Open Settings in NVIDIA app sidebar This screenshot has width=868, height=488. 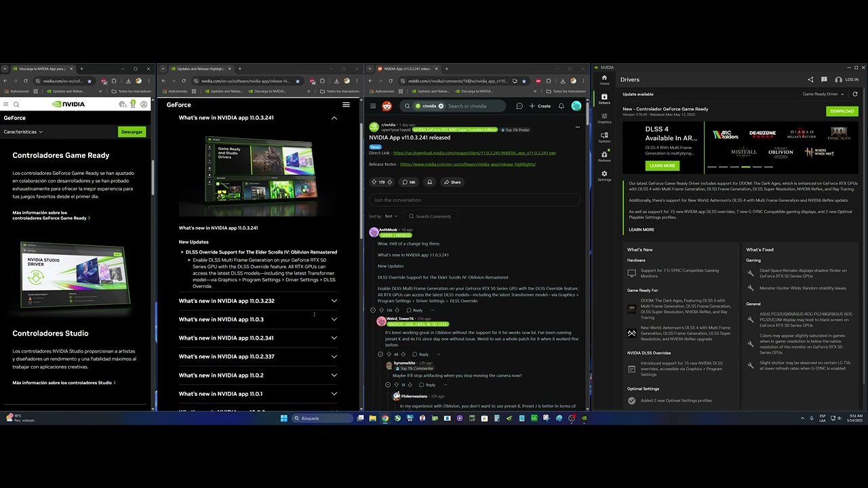tap(604, 176)
